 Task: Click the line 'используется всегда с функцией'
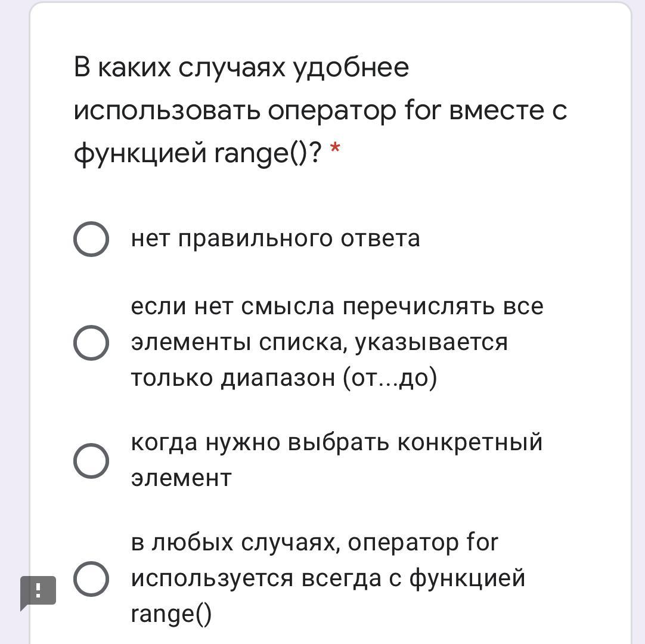[x=328, y=578]
